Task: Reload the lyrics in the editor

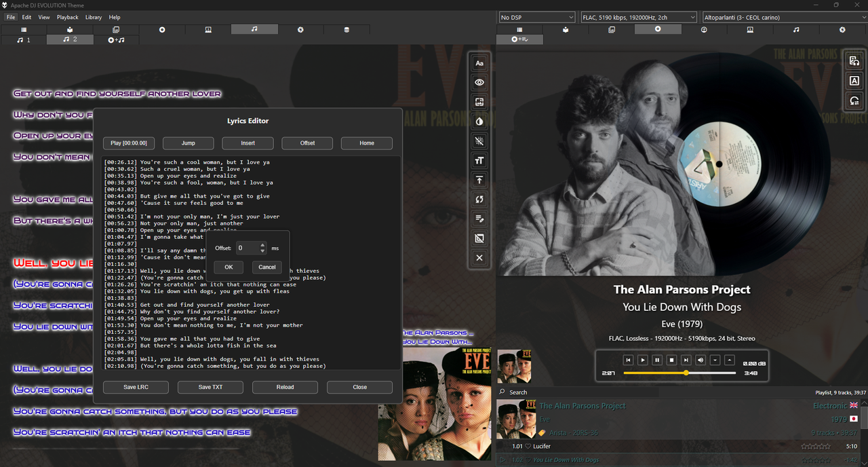Action: [x=285, y=387]
